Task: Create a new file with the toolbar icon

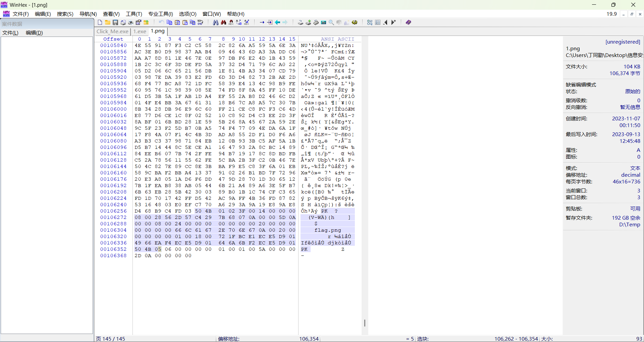Action: (100, 22)
